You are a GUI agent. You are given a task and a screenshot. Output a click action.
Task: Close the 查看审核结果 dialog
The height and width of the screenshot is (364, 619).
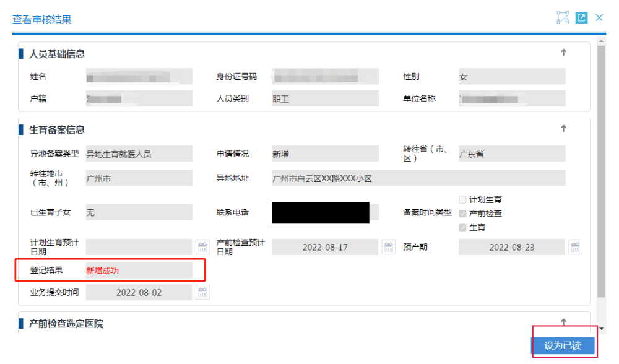point(599,18)
